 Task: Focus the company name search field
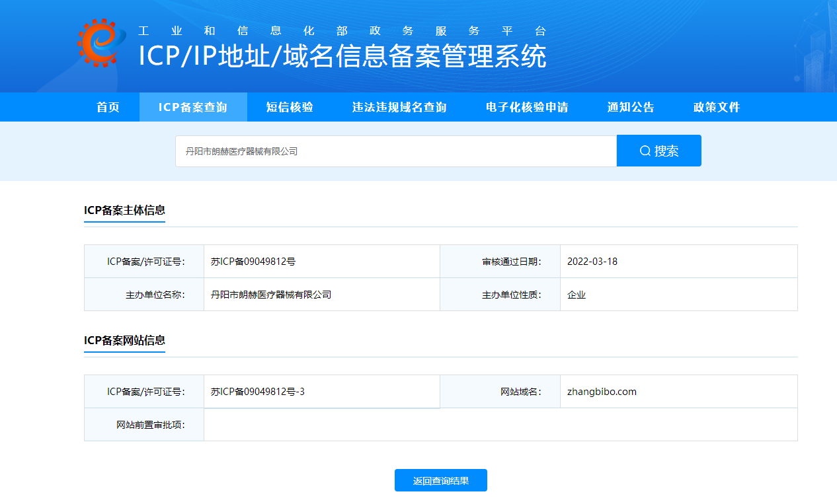[x=396, y=151]
